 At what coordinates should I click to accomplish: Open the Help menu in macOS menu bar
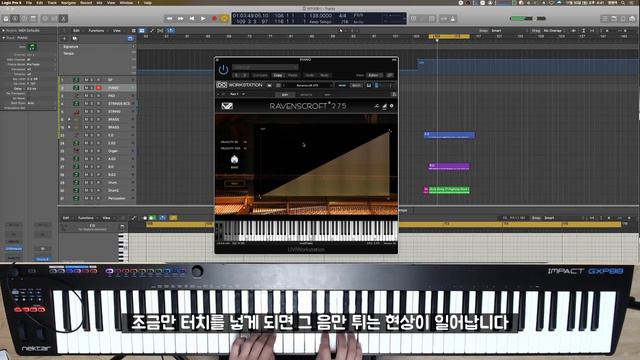(148, 2)
